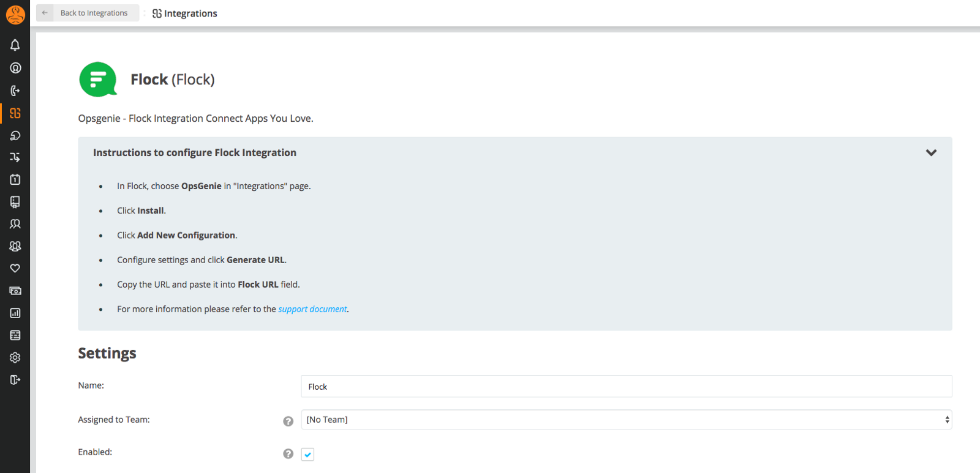This screenshot has width=980, height=473.
Task: Click into the Name field containing Flock
Action: [627, 386]
